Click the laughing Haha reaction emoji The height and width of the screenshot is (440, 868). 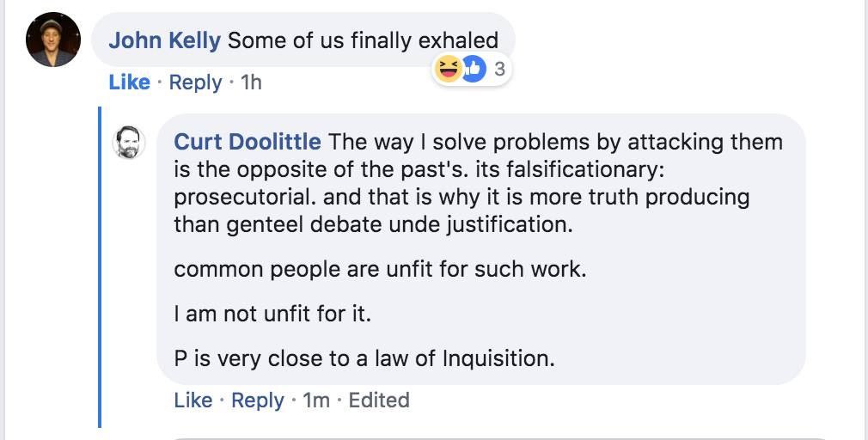[x=448, y=69]
